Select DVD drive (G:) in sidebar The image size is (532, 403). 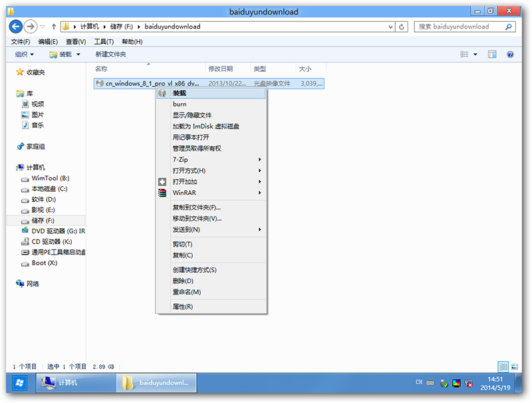57,231
